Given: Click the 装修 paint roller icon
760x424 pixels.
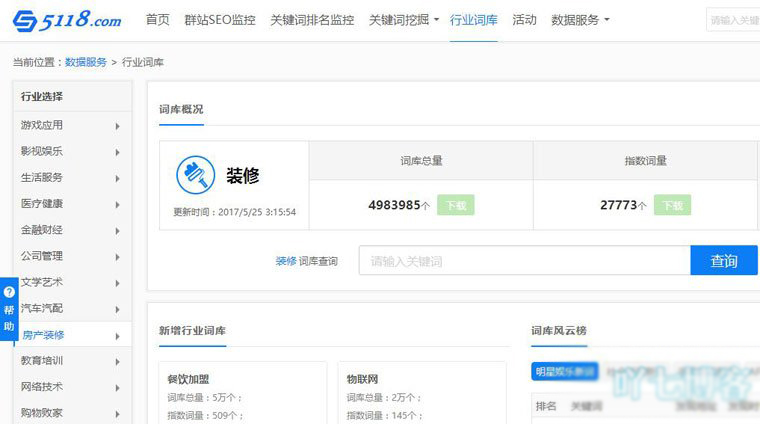Looking at the screenshot, I should pyautogui.click(x=195, y=175).
